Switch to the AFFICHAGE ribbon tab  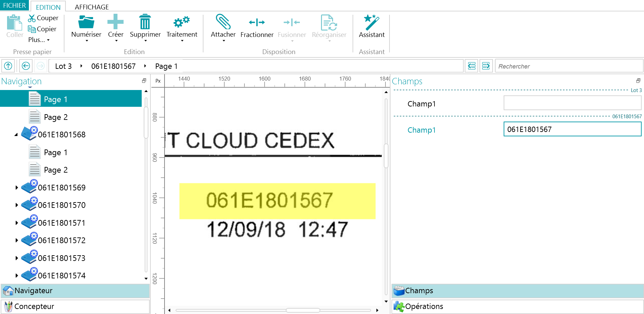(x=92, y=7)
